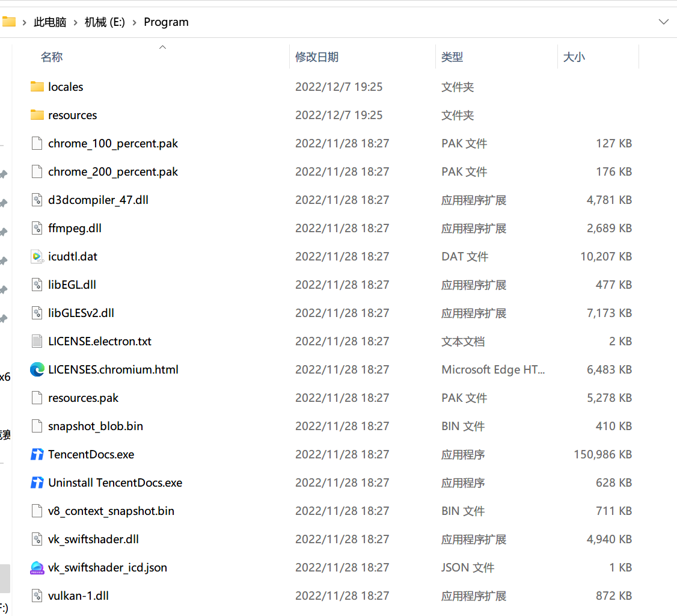Image resolution: width=677 pixels, height=616 pixels.
Task: Click the folder icon in address bar
Action: click(x=8, y=22)
